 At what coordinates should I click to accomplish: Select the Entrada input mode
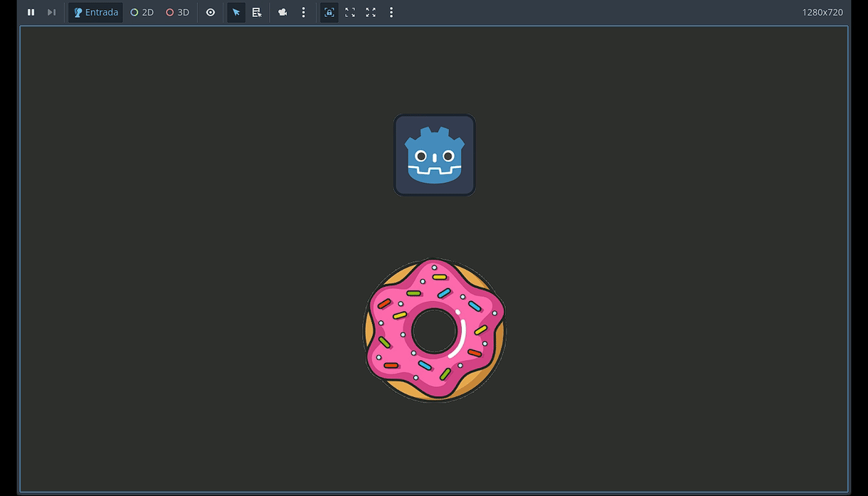(x=96, y=12)
